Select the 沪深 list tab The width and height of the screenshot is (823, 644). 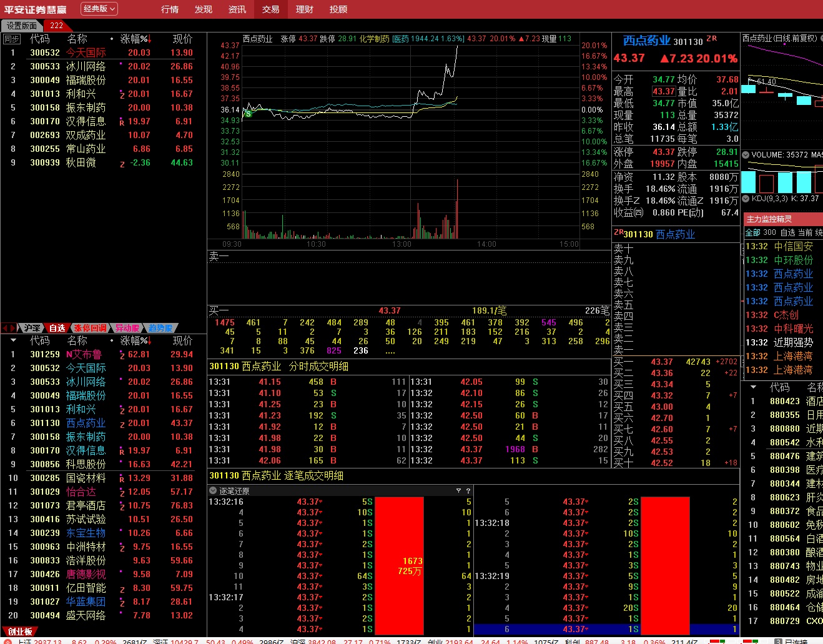coord(32,328)
